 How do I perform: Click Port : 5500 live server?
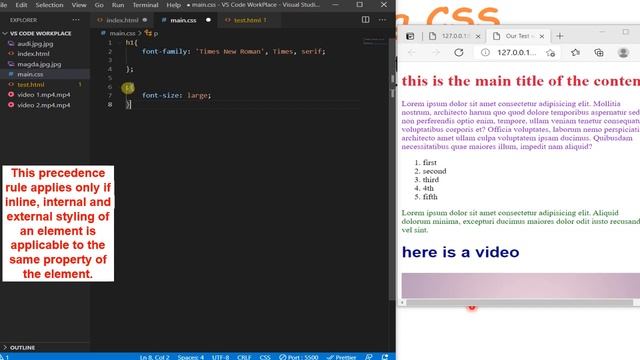(299, 357)
